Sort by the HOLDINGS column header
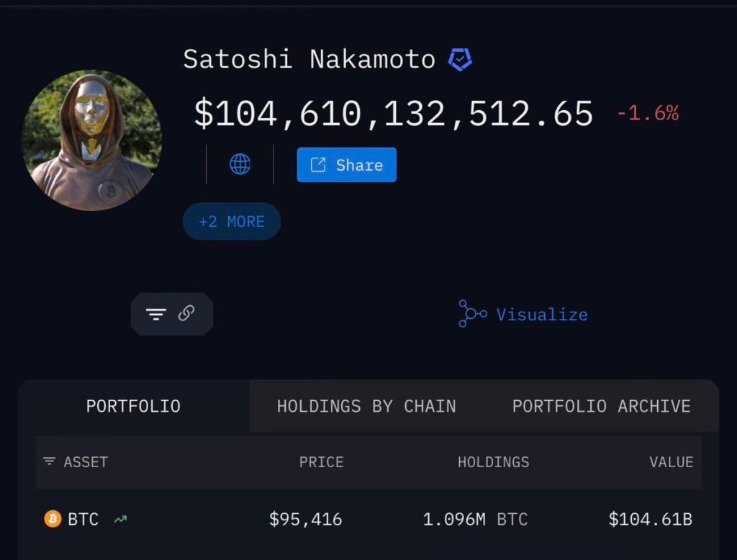The height and width of the screenshot is (560, 737). click(x=493, y=462)
